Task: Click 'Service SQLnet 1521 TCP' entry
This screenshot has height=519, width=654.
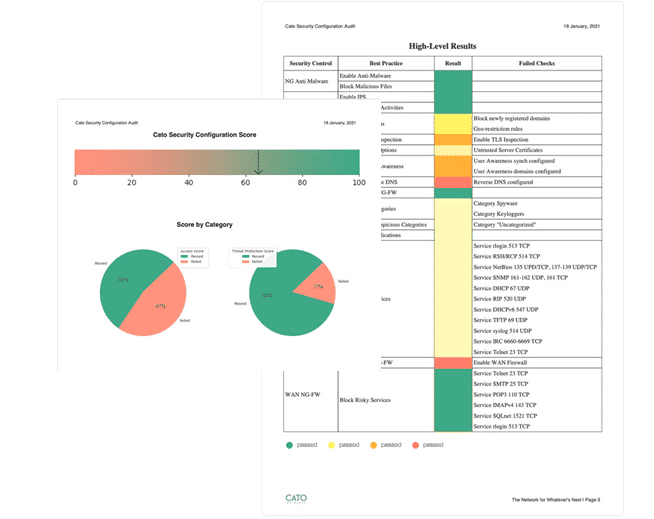Action: [506, 416]
